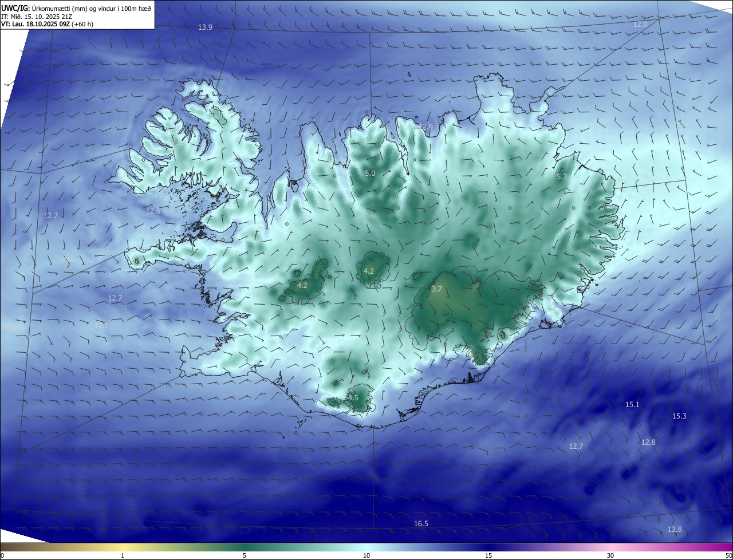Click the 13.9 value label
This screenshot has height=560, width=733.
tap(205, 27)
